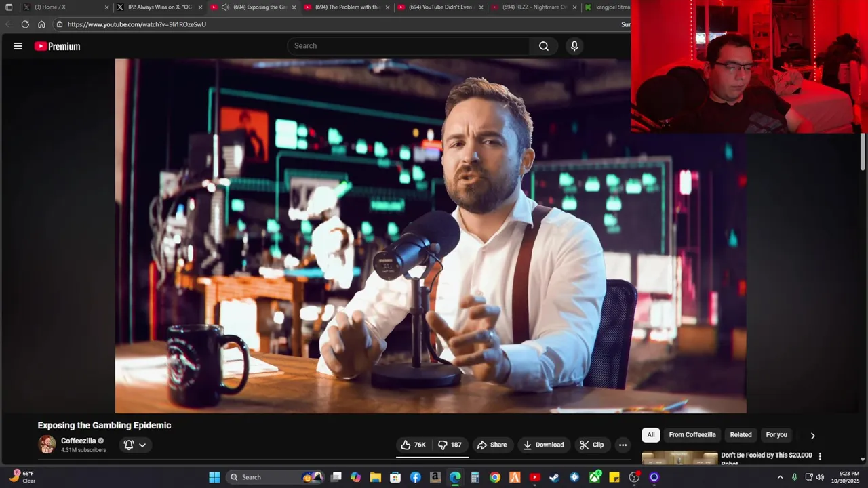Show hidden system tray icons

(780, 477)
